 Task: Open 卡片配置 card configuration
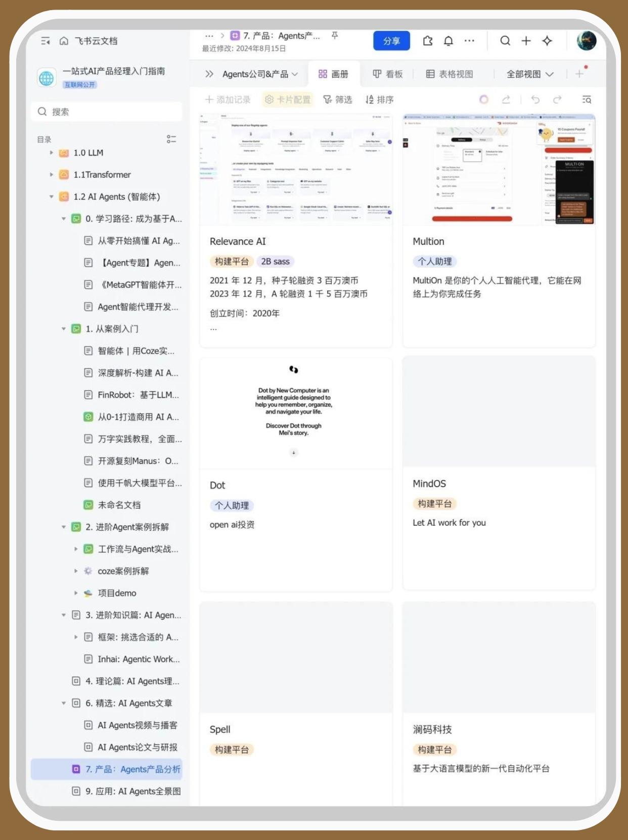pos(288,100)
